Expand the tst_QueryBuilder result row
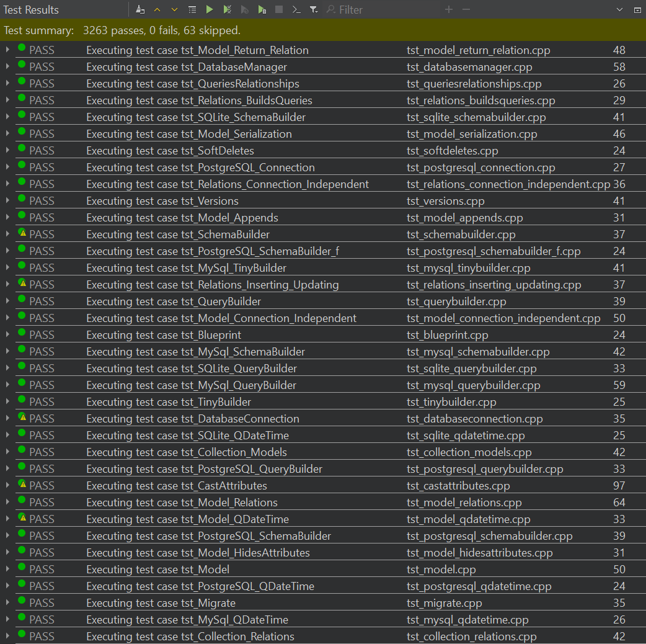 click(7, 301)
